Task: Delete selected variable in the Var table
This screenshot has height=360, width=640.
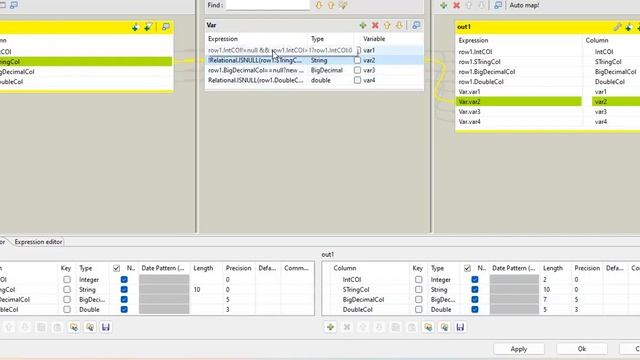Action: point(375,25)
